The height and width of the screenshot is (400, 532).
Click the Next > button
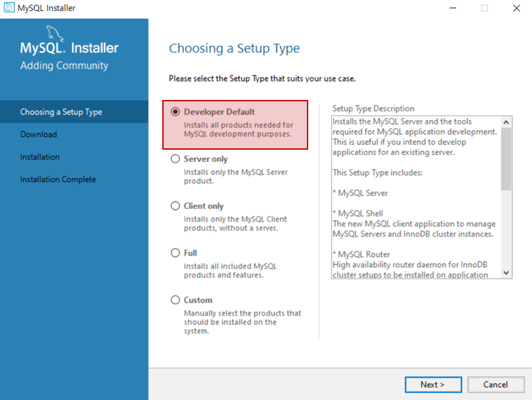tap(433, 384)
